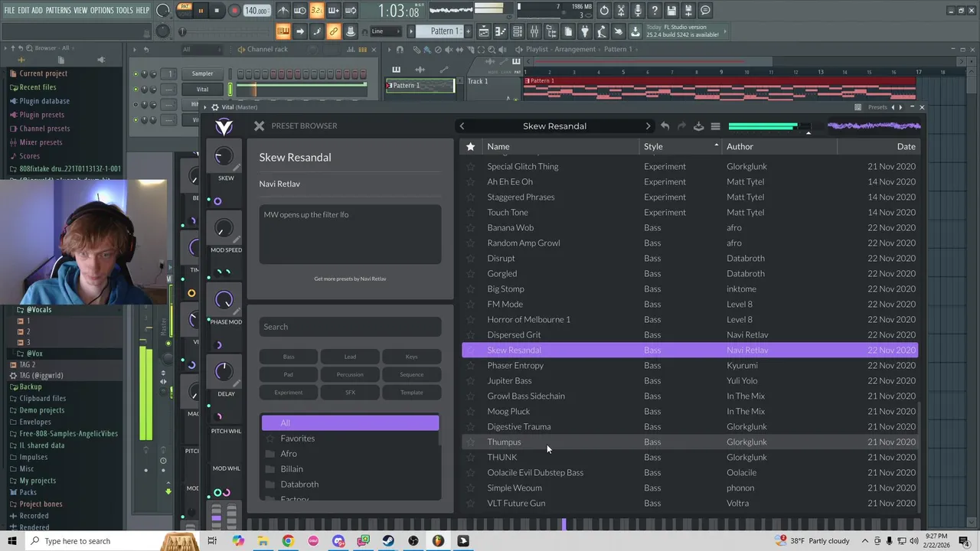Save the Vital preset with save icon
The image size is (980, 551).
(x=698, y=126)
